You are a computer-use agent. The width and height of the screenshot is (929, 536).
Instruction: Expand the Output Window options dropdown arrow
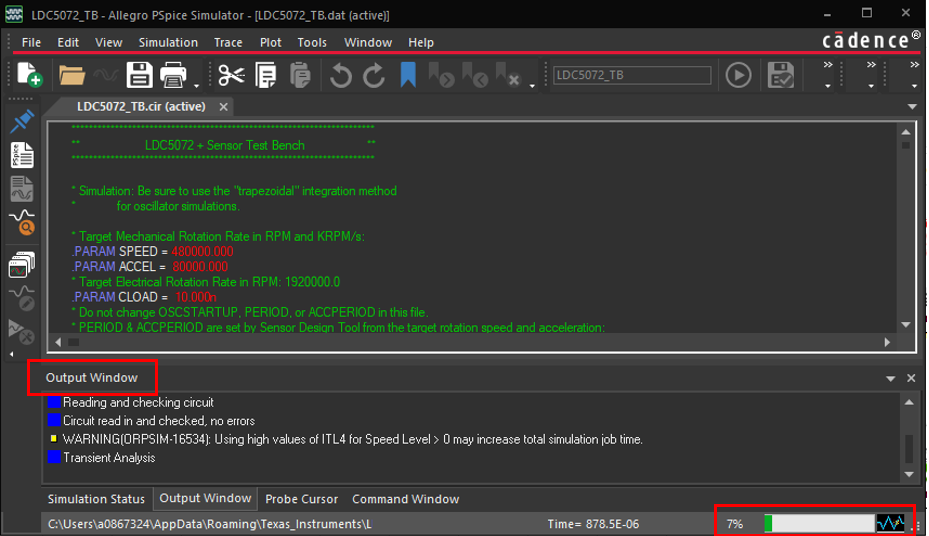tap(890, 379)
